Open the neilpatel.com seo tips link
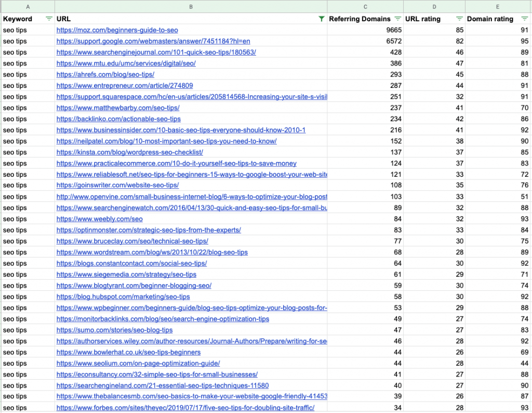 coord(167,141)
